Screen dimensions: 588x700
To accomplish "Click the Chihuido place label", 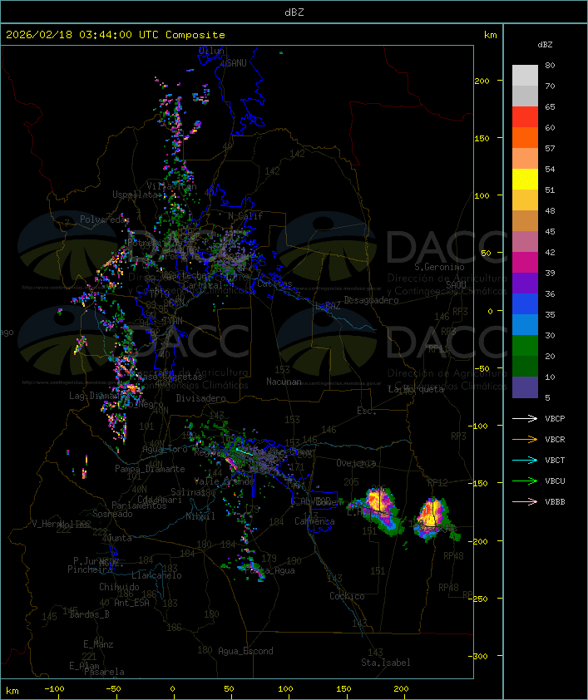I will point(119,587).
